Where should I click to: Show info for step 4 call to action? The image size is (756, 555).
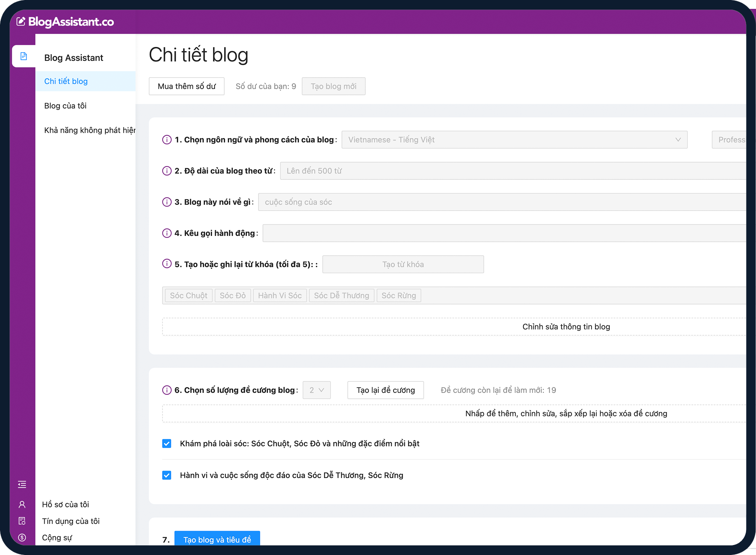(x=167, y=233)
